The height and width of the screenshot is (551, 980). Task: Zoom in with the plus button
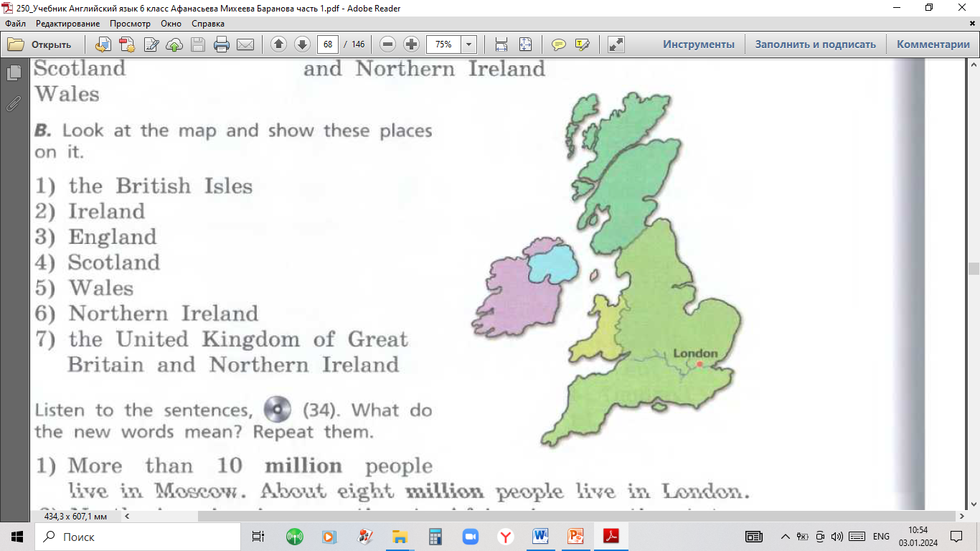point(411,44)
